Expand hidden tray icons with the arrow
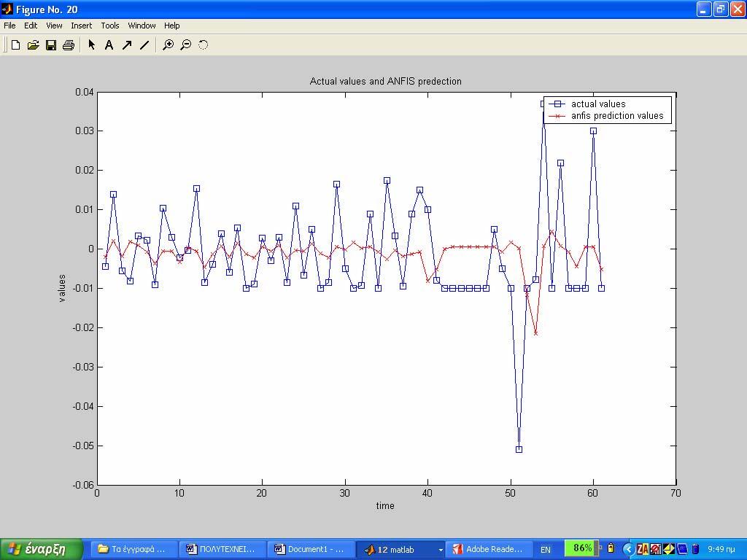This screenshot has width=747, height=560. [x=628, y=550]
